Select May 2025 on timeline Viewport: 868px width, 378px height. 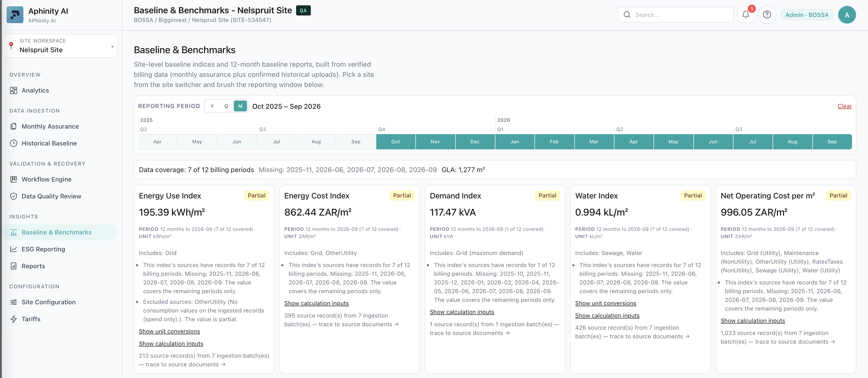tap(197, 142)
